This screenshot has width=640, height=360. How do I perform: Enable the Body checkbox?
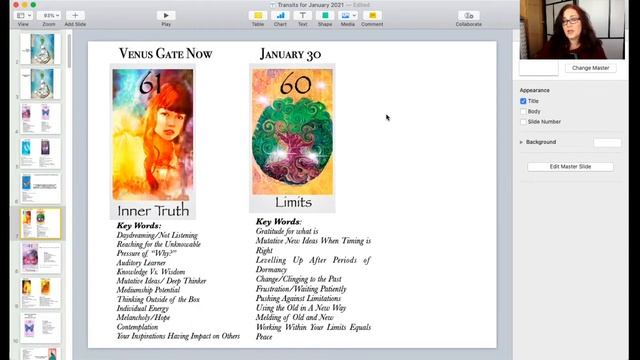coord(523,111)
